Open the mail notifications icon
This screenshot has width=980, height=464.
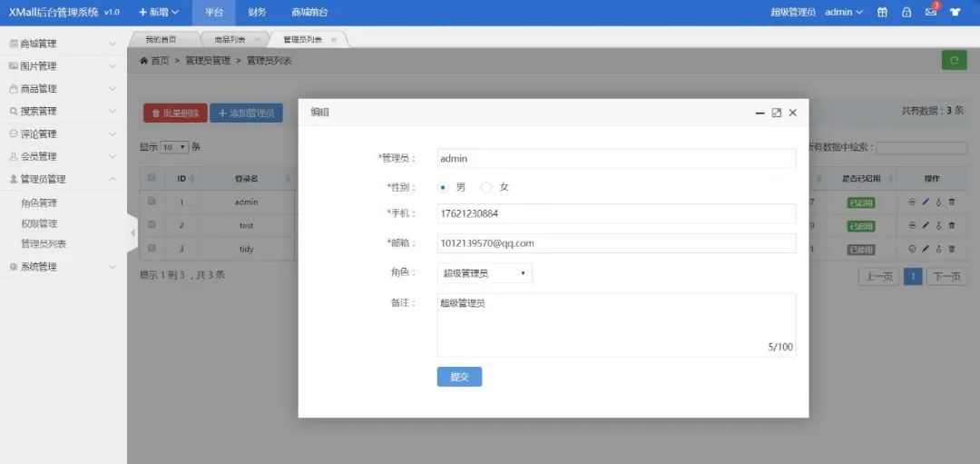[x=931, y=12]
